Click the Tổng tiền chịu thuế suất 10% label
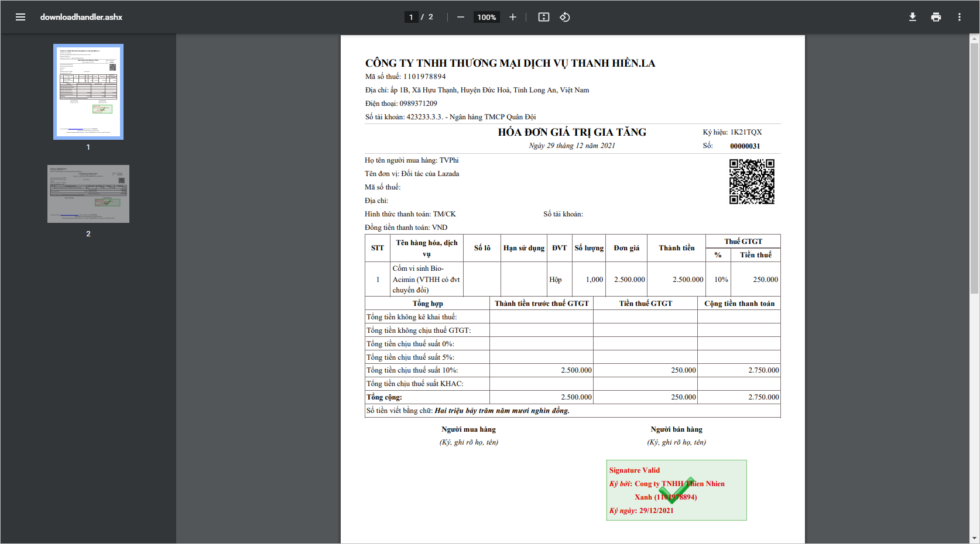Viewport: 980px width, 544px height. click(x=412, y=370)
